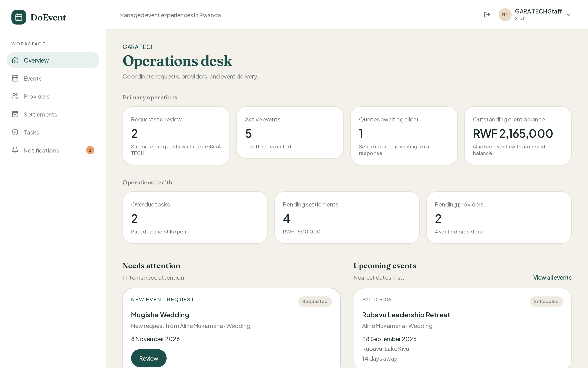Screen dimensions: 588x368
Task: Click the Review button for Mugisha Wedding
Action: (x=149, y=358)
